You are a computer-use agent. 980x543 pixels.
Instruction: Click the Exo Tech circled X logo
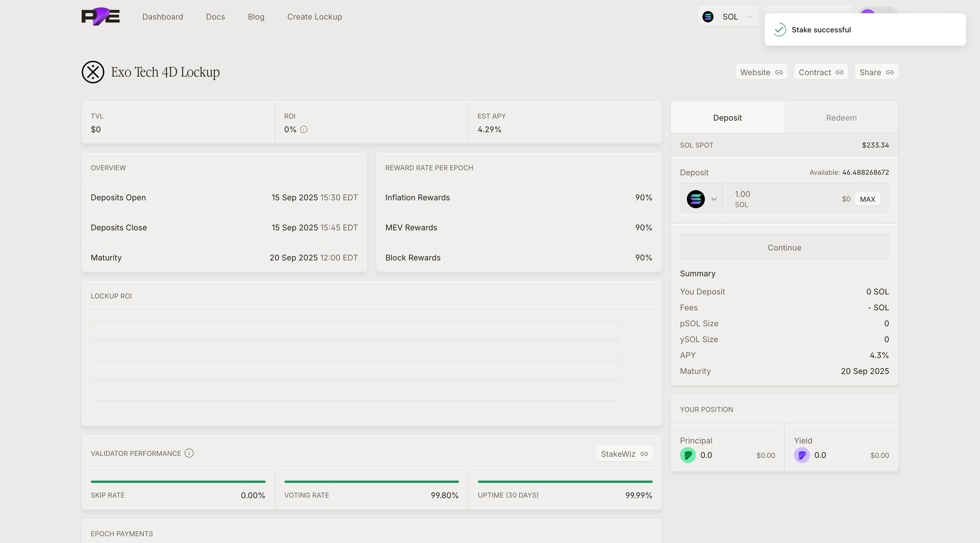click(x=93, y=72)
